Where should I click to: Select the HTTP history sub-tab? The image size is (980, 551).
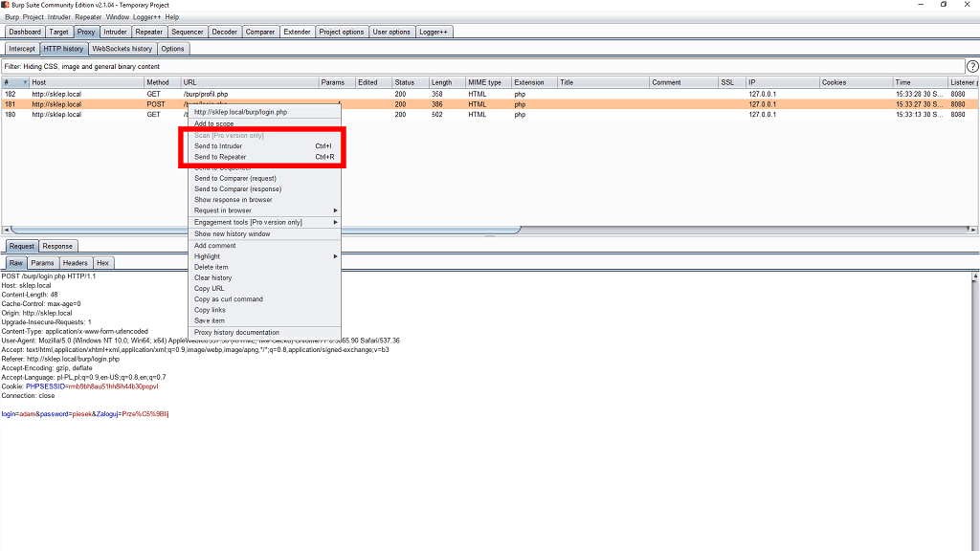(x=63, y=49)
